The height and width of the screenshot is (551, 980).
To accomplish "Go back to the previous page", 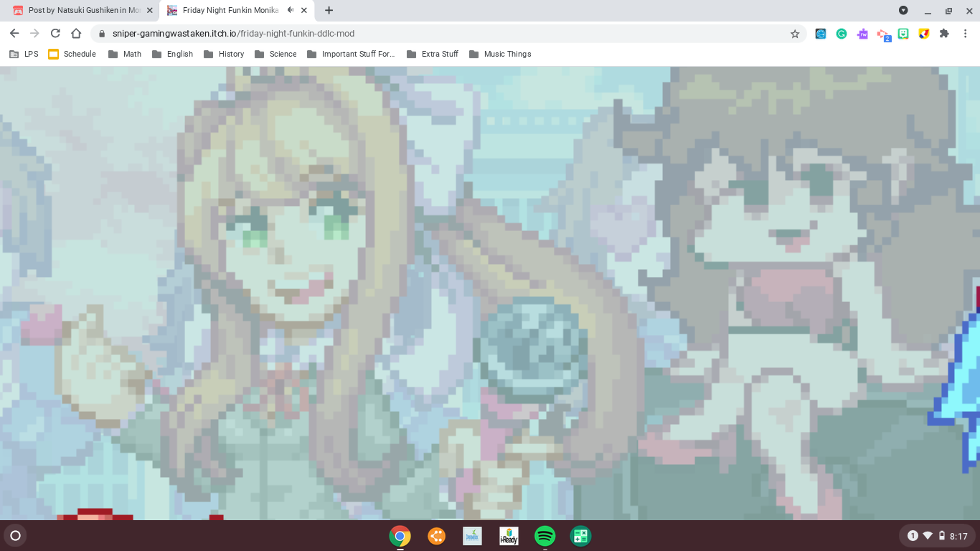I will pyautogui.click(x=14, y=34).
